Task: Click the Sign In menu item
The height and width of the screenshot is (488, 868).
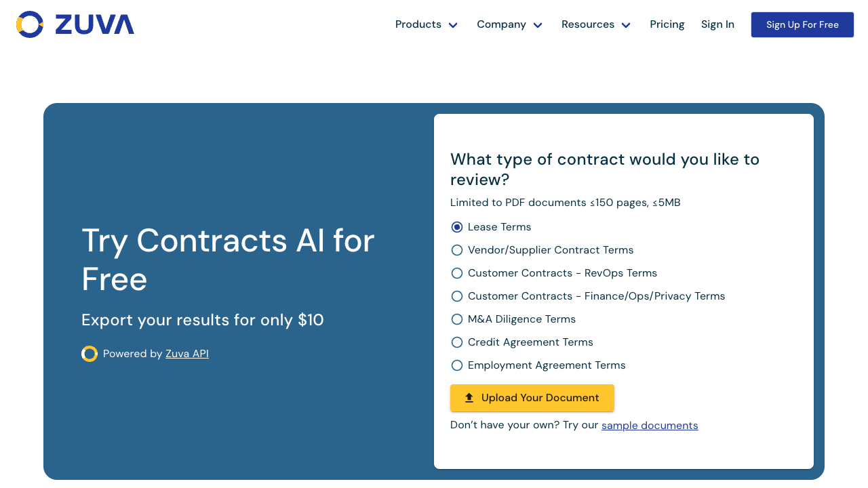Action: click(717, 24)
